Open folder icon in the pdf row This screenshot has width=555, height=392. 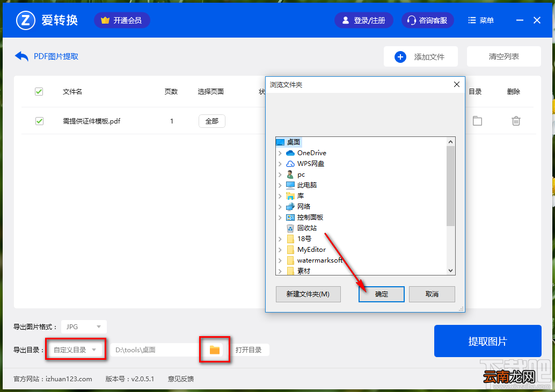tap(477, 121)
